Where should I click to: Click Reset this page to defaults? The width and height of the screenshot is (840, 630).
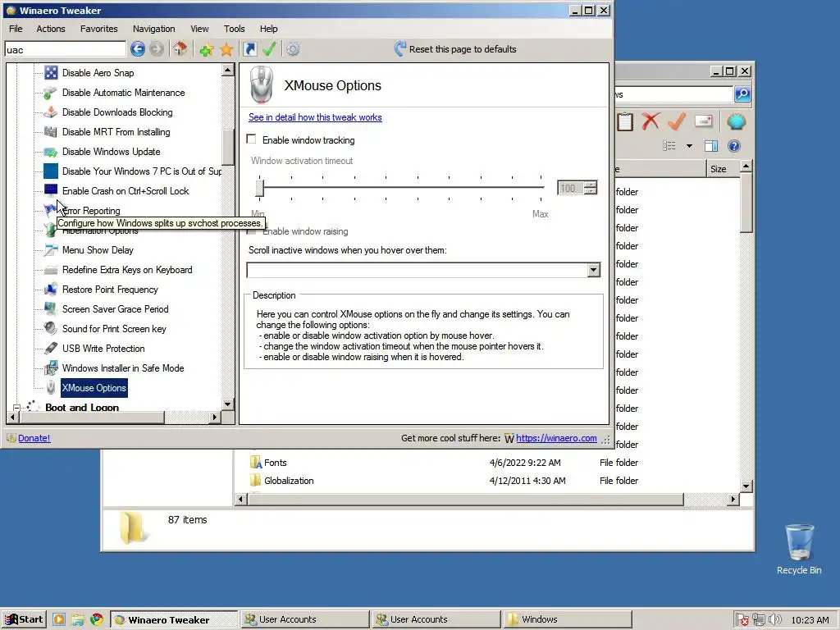pyautogui.click(x=455, y=49)
